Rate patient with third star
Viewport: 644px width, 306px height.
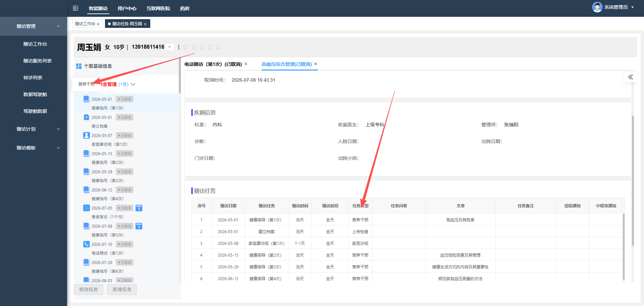click(x=202, y=47)
